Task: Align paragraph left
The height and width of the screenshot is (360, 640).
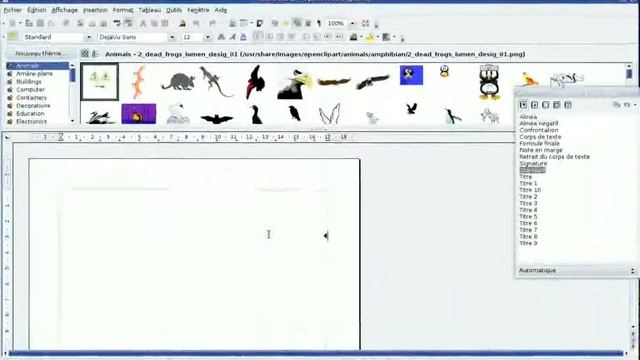Action: click(x=258, y=37)
